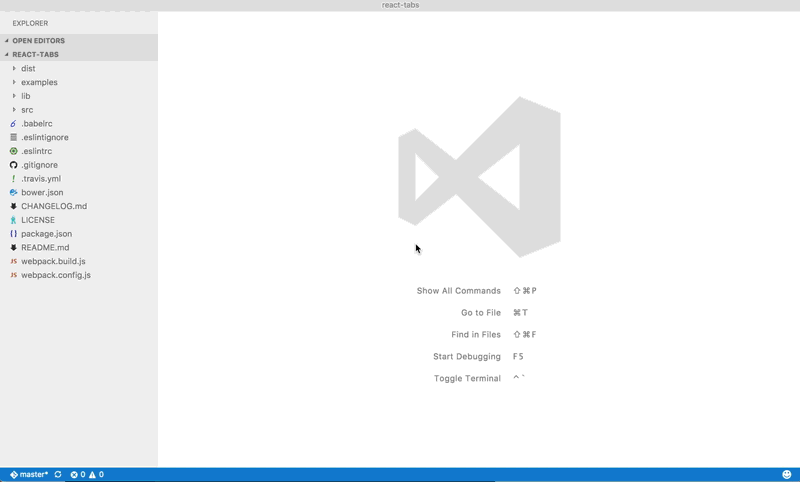Expand the examples folder
800x482 pixels.
[x=14, y=82]
